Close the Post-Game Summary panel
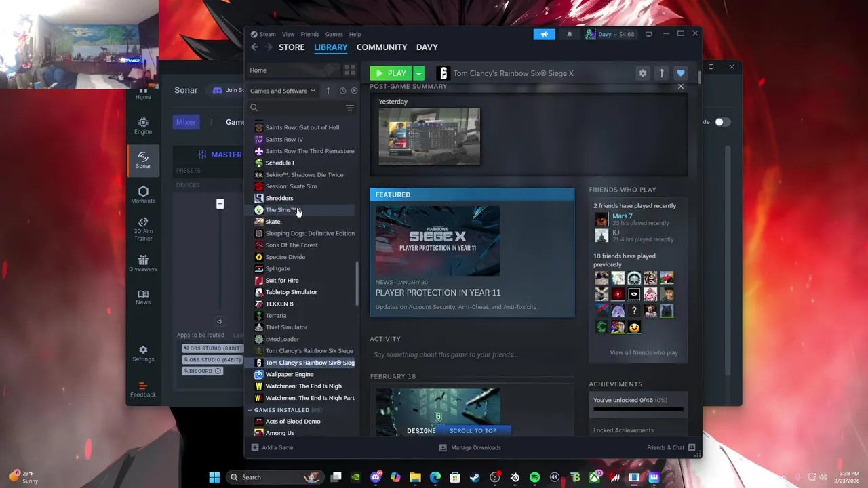This screenshot has width=868, height=488. click(x=681, y=87)
